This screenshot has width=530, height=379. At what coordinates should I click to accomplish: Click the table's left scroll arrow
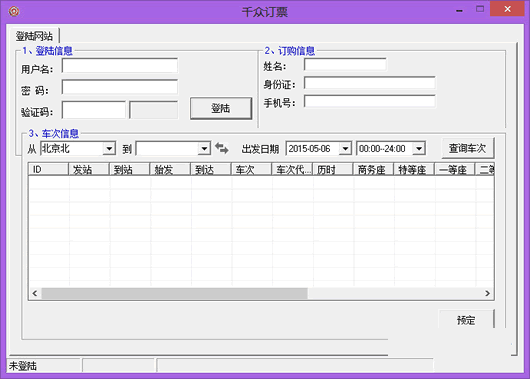point(35,293)
